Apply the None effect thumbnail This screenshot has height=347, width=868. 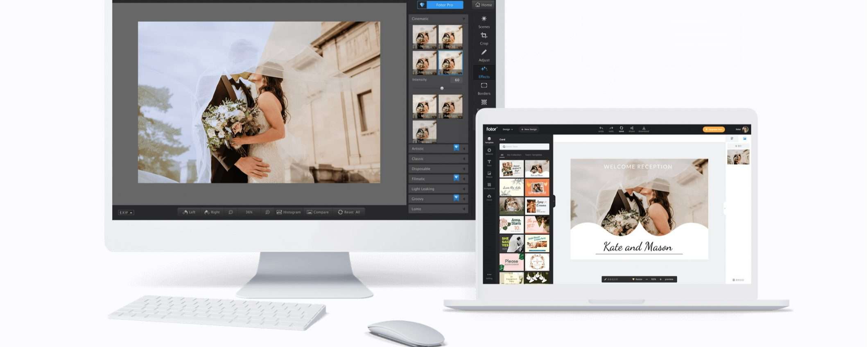coord(424,37)
